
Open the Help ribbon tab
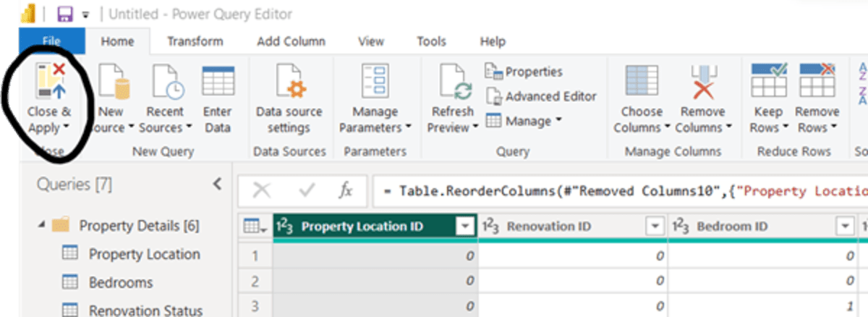(x=493, y=41)
